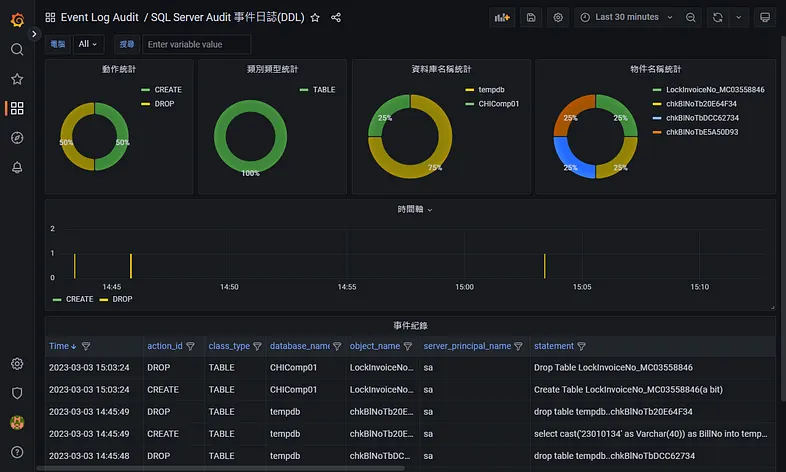
Task: Click the blue 25% slice in object donut
Action: tap(567, 160)
